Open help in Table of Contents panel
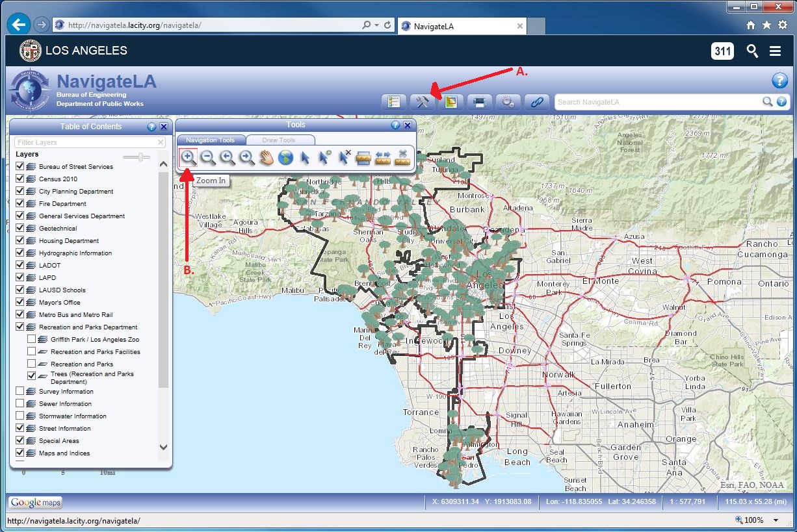This screenshot has height=532, width=797. [151, 127]
